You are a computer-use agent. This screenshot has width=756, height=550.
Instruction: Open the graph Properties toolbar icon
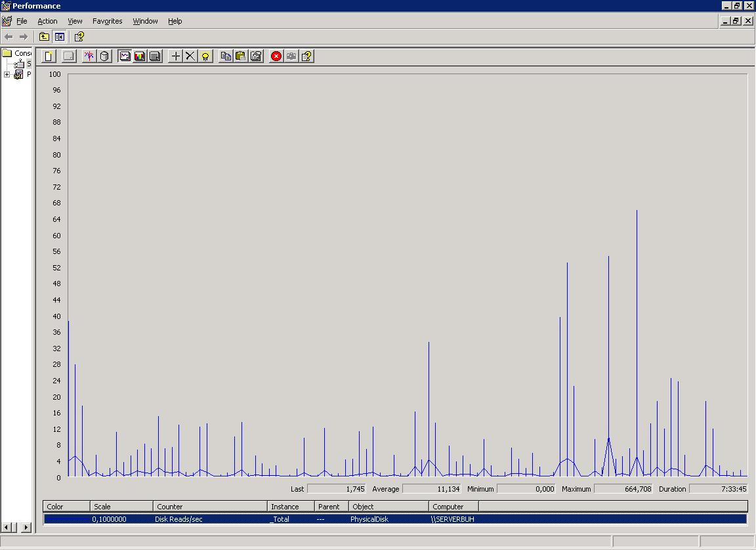point(256,56)
